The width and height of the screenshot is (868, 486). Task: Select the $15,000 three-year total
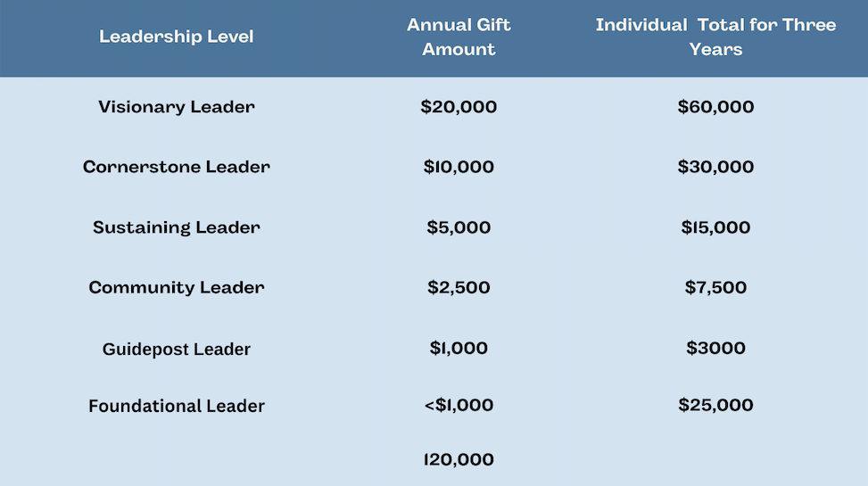[x=715, y=227]
